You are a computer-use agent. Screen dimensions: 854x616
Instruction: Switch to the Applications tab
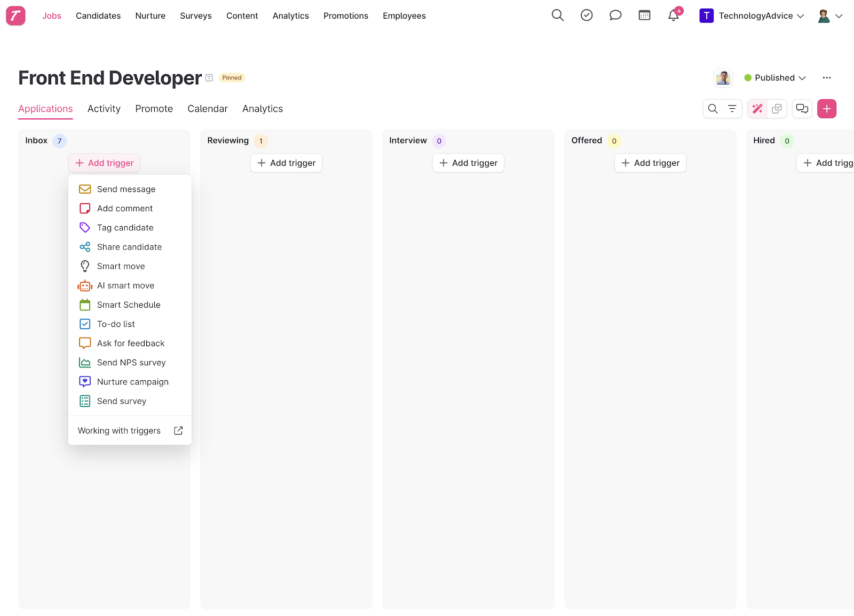45,109
